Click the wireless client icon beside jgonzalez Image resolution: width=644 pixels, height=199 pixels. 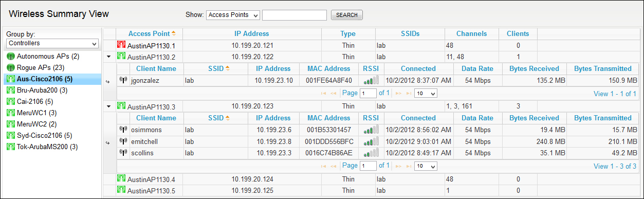[x=123, y=80]
